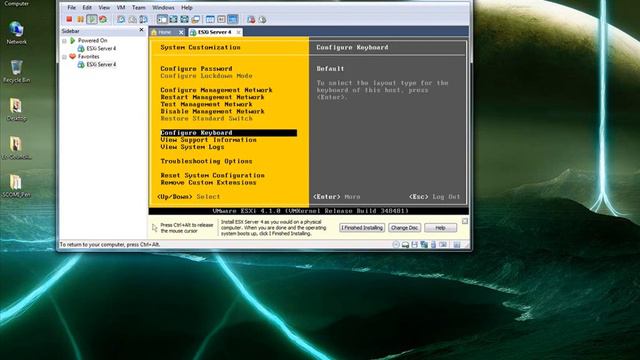Click Remove Custom Extensions entry
640x360 pixels.
[208, 182]
